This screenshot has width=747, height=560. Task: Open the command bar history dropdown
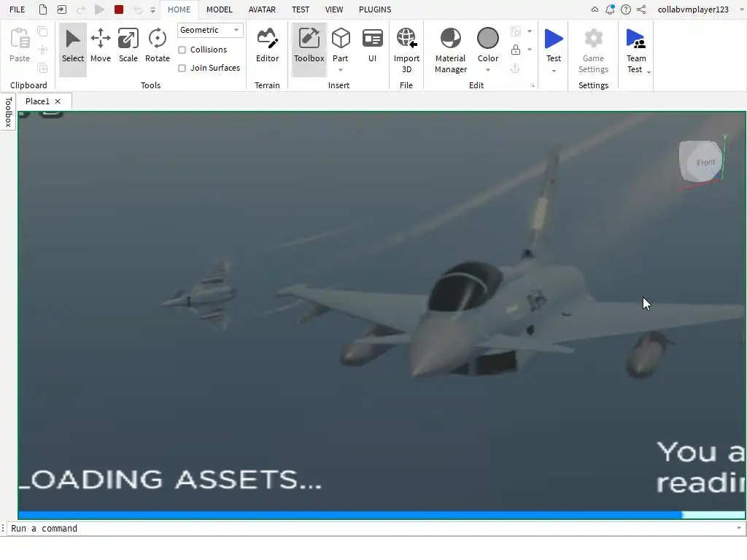point(739,528)
